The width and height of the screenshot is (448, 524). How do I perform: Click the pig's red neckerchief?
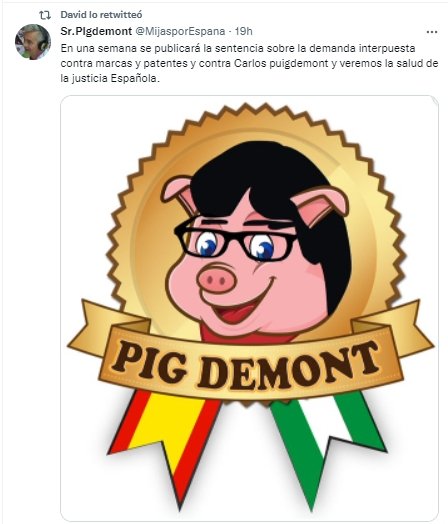click(247, 336)
